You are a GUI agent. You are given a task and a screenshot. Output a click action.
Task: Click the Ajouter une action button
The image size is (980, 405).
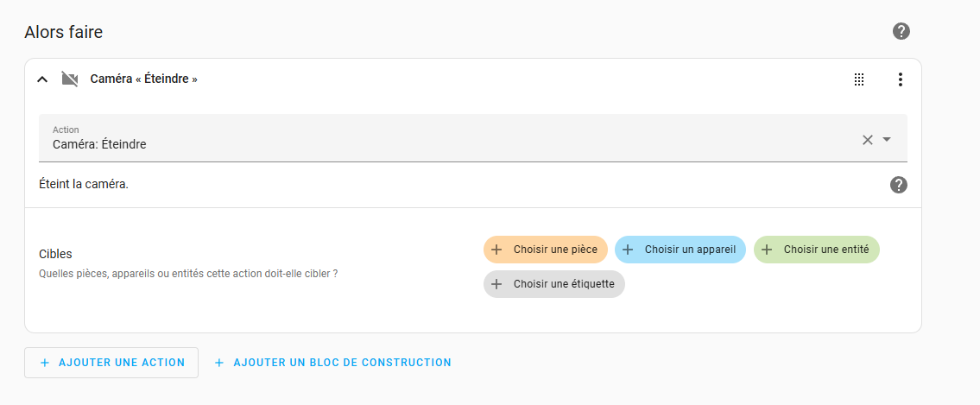pos(111,363)
